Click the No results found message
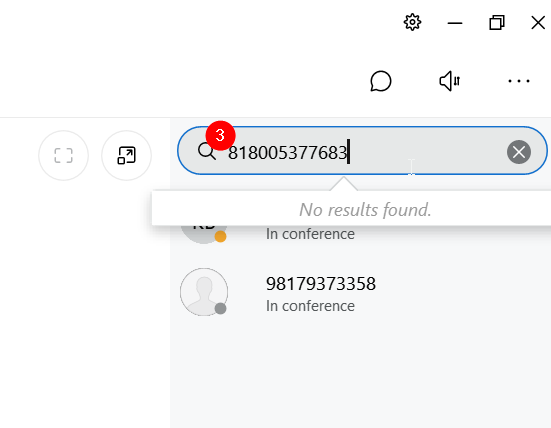This screenshot has width=551, height=428. [x=365, y=210]
